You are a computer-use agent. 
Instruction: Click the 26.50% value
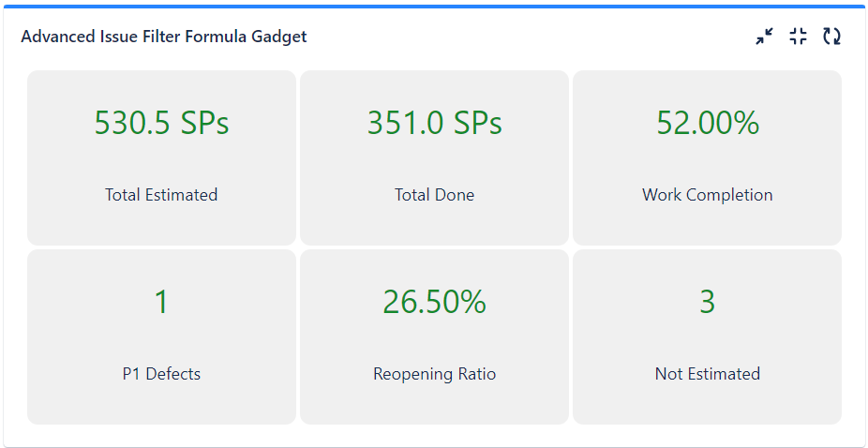[435, 303]
